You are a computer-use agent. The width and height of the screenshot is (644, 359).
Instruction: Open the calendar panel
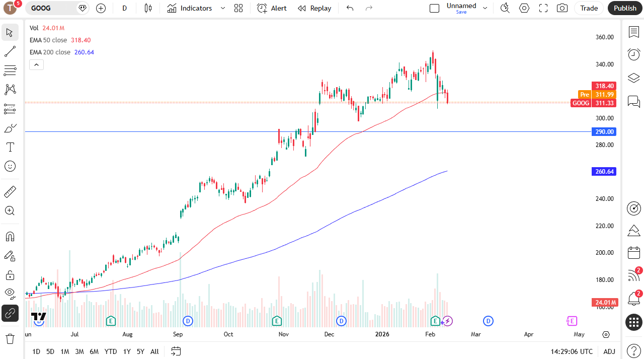click(x=634, y=253)
